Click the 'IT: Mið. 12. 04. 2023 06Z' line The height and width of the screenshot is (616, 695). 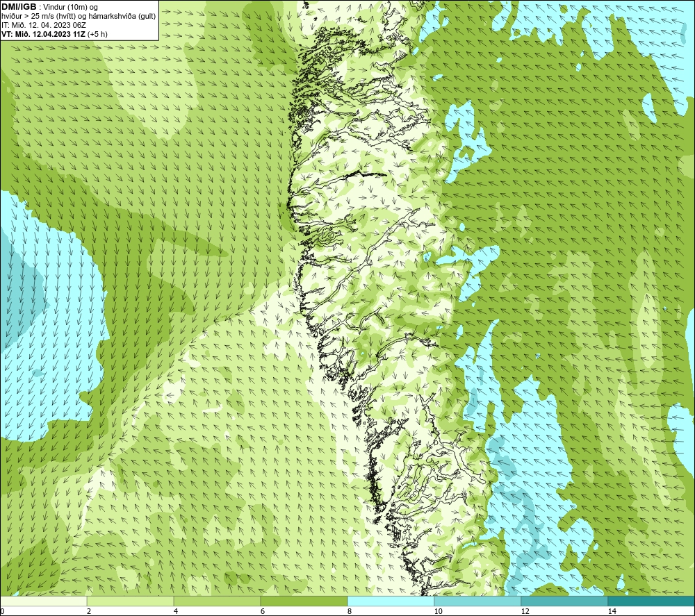[43, 25]
